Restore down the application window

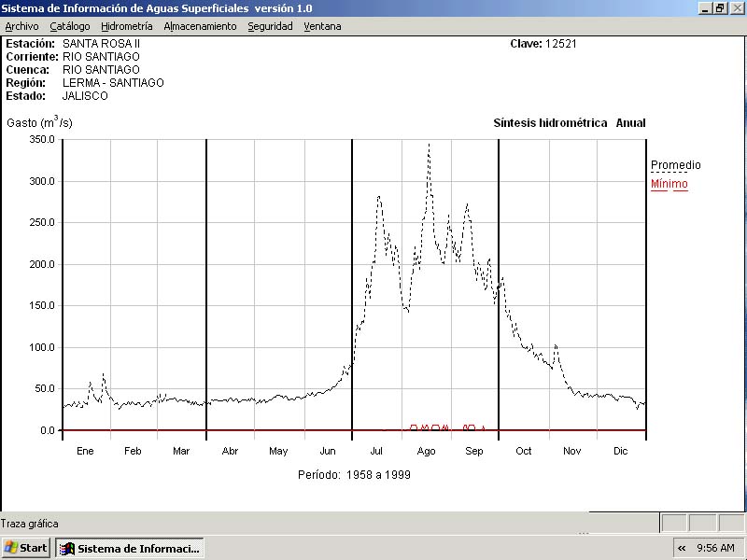(x=720, y=7)
